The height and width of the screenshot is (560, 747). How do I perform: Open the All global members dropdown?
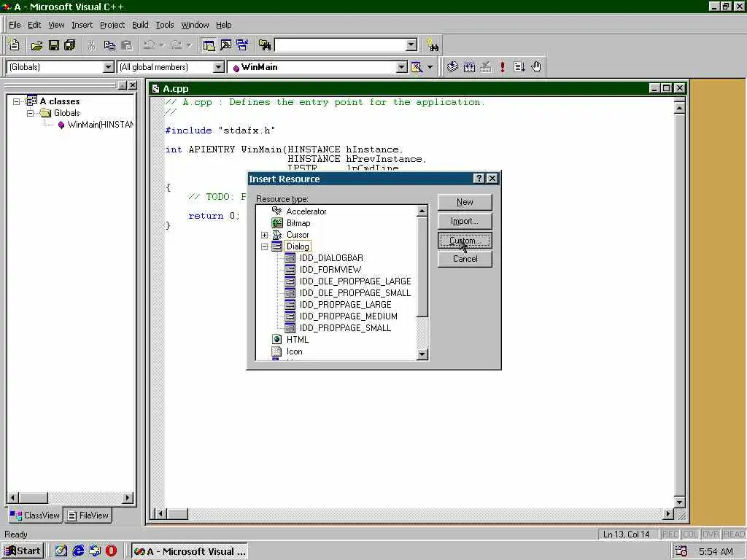219,67
